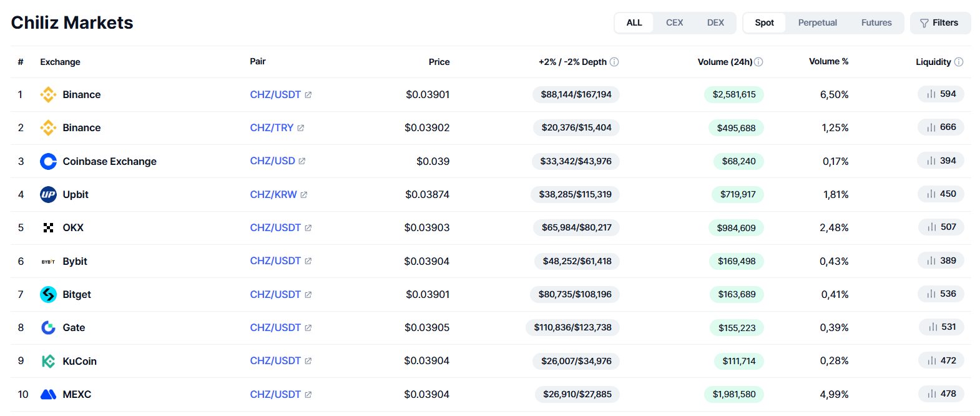This screenshot has width=980, height=416.
Task: Show info tooltip for +2% / -2% Depth
Action: coord(614,62)
